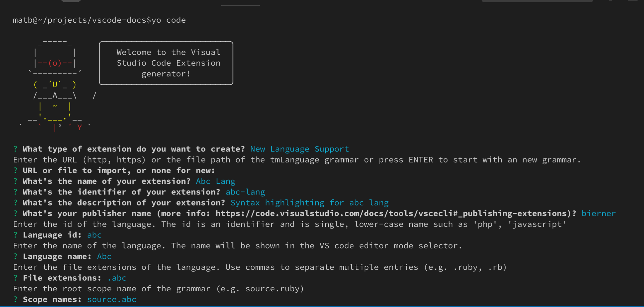Click the Abc Lang extension name answer

215,181
